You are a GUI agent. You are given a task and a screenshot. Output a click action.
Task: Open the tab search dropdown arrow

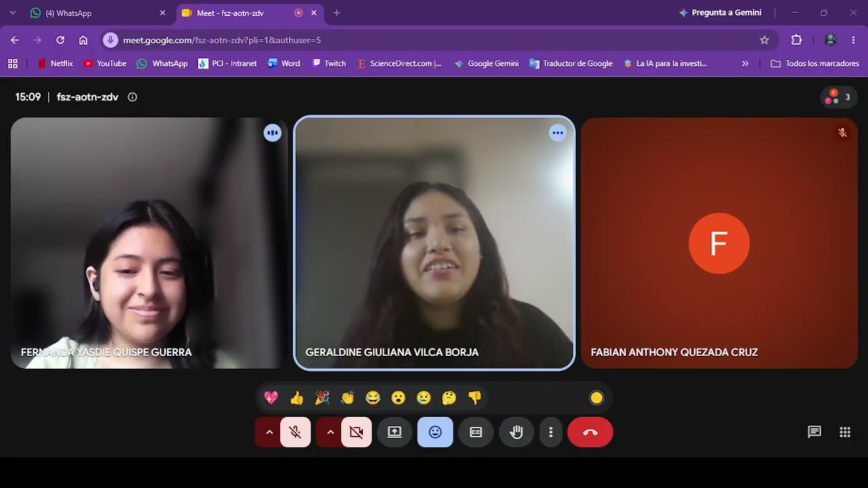pyautogui.click(x=12, y=13)
